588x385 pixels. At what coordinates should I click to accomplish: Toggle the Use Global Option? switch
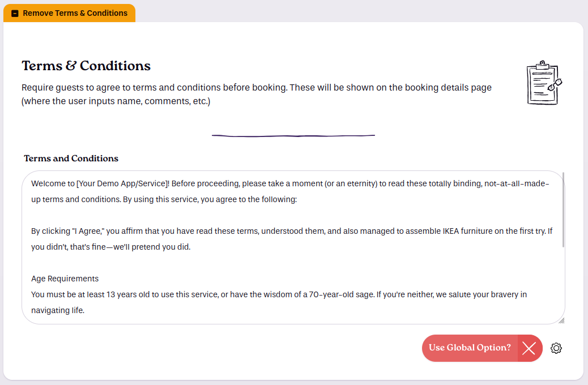[x=482, y=348]
